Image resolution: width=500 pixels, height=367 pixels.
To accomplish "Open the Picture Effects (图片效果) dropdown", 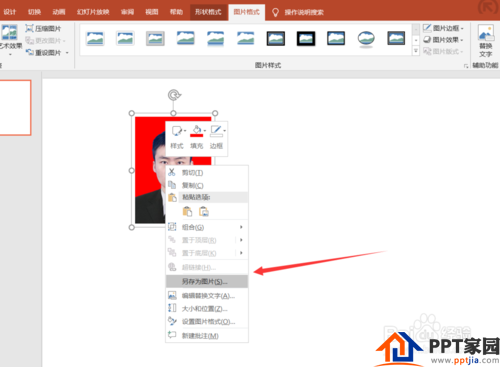I will coord(443,40).
